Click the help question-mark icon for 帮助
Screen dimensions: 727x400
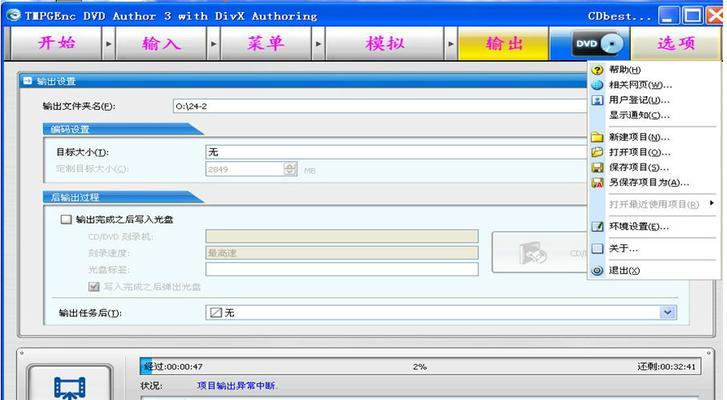tap(597, 70)
